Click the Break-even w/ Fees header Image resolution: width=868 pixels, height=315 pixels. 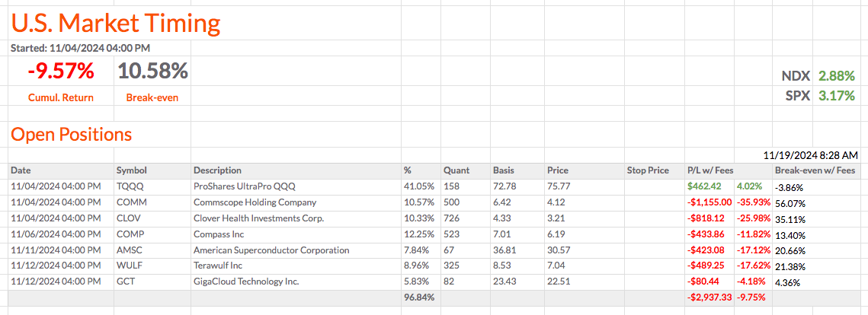point(815,170)
